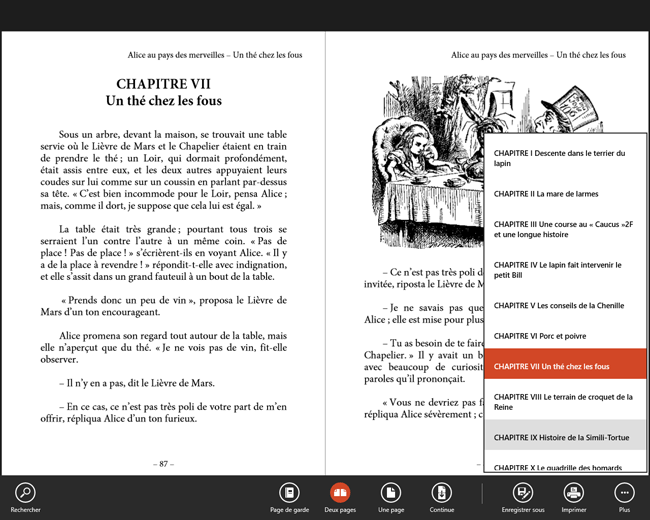Screen dimensions: 650x520
Task: Jump to CHAPITRE II La mare de larmes
Action: (x=565, y=194)
